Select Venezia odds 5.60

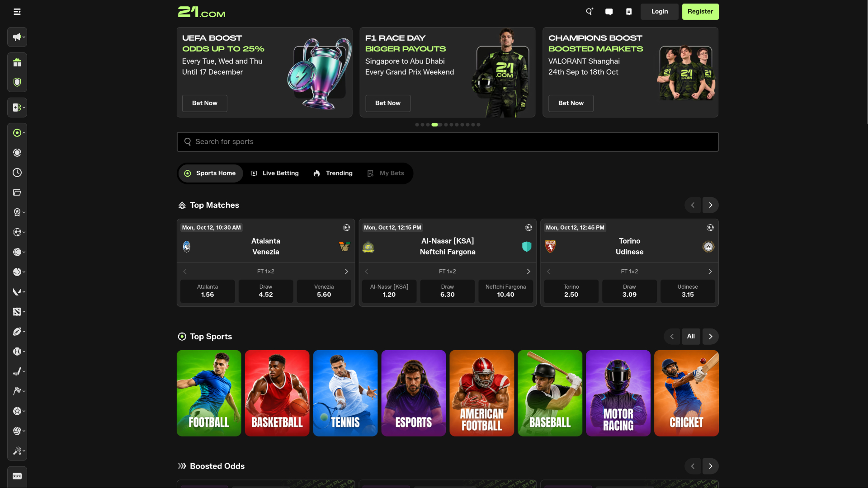tap(324, 291)
